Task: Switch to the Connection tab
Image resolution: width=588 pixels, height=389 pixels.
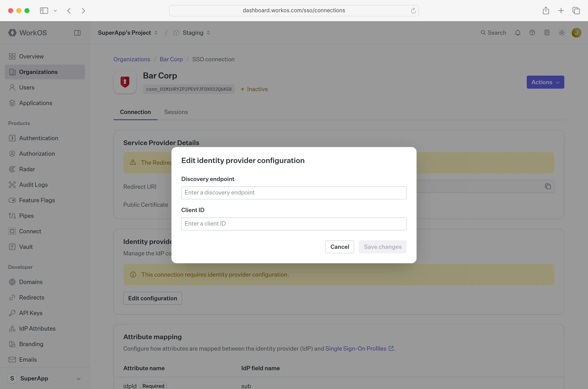Action: [x=135, y=112]
